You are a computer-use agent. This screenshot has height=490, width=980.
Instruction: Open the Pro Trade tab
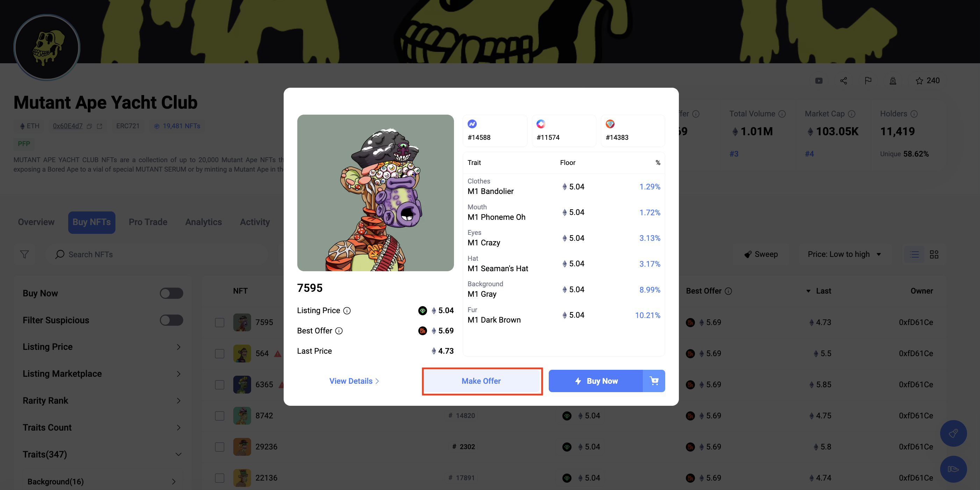(x=148, y=222)
